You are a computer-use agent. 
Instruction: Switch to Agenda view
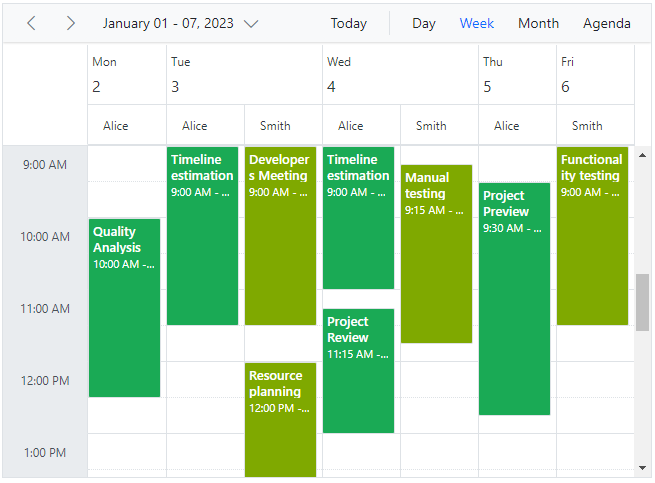[x=607, y=23]
